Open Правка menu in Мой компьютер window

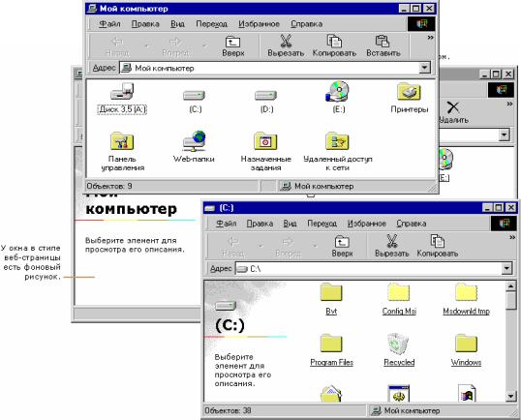point(145,24)
